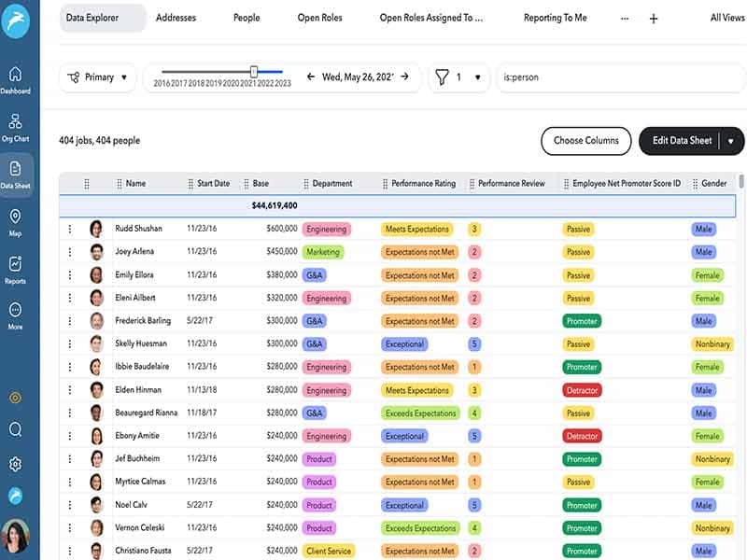Open the Map view in sidebar
The height and width of the screenshot is (560, 747).
click(x=15, y=222)
